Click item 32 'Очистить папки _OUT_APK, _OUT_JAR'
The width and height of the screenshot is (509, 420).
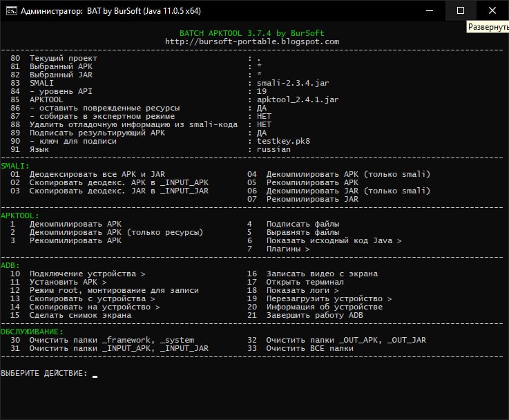tap(336, 340)
